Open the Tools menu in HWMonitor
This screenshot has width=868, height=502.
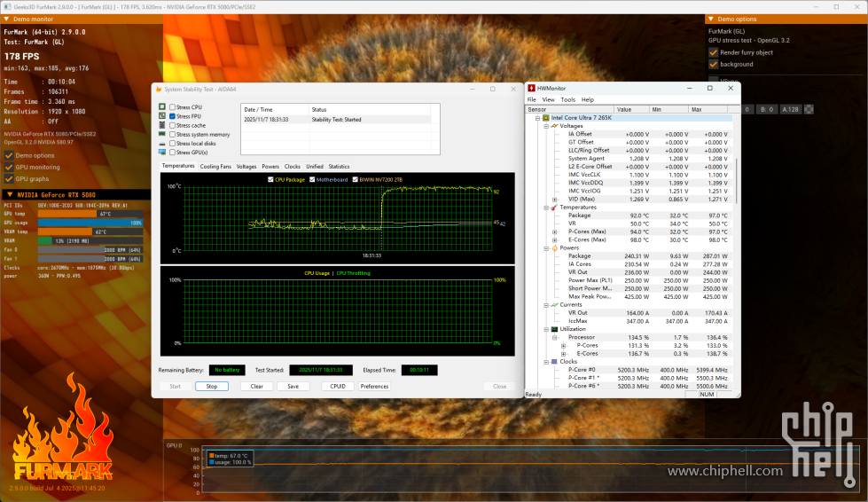tap(567, 99)
